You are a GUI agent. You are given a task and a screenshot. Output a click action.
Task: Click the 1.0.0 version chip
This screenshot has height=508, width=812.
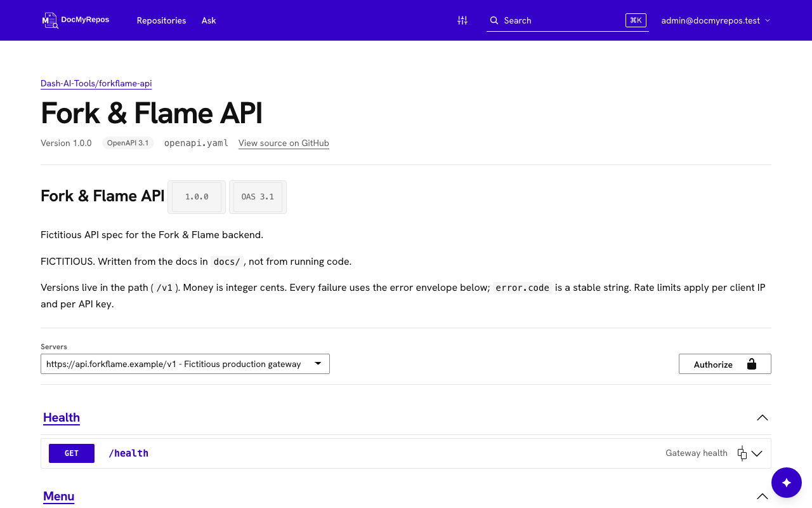(x=197, y=197)
